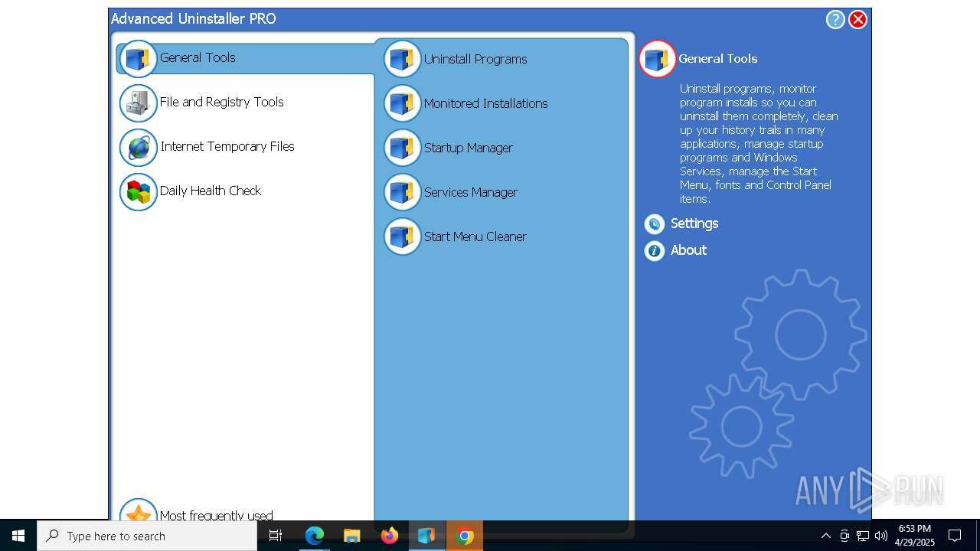Open Most frequently used label
The width and height of the screenshot is (980, 551).
[217, 515]
